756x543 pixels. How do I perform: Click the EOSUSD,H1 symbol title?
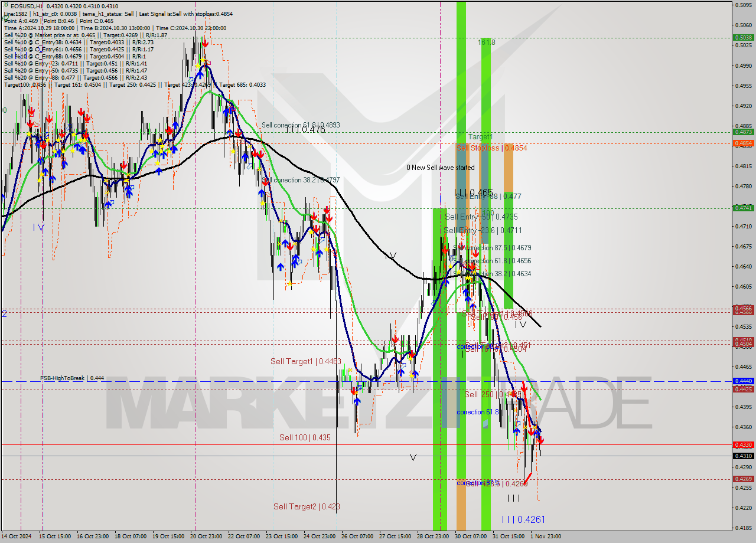26,5
